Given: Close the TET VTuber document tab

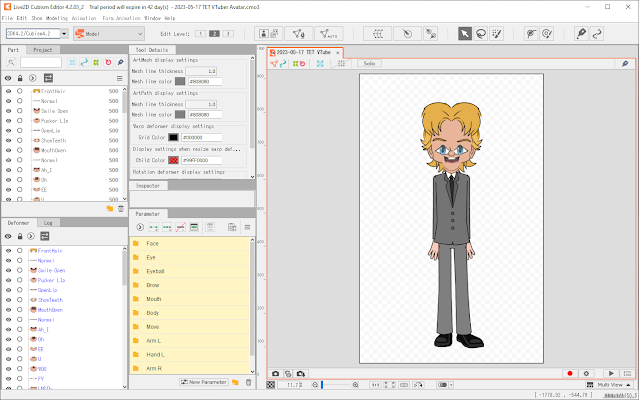Looking at the screenshot, I should pyautogui.click(x=337, y=53).
